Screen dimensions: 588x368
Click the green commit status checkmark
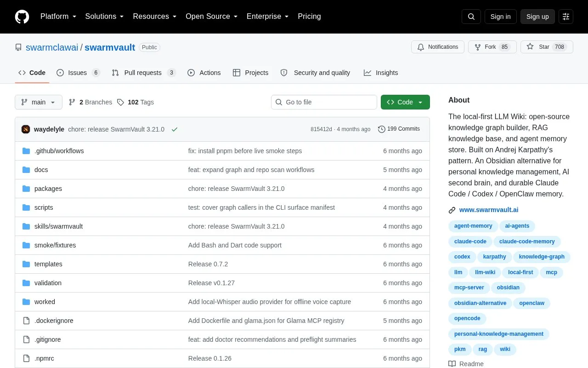point(175,129)
